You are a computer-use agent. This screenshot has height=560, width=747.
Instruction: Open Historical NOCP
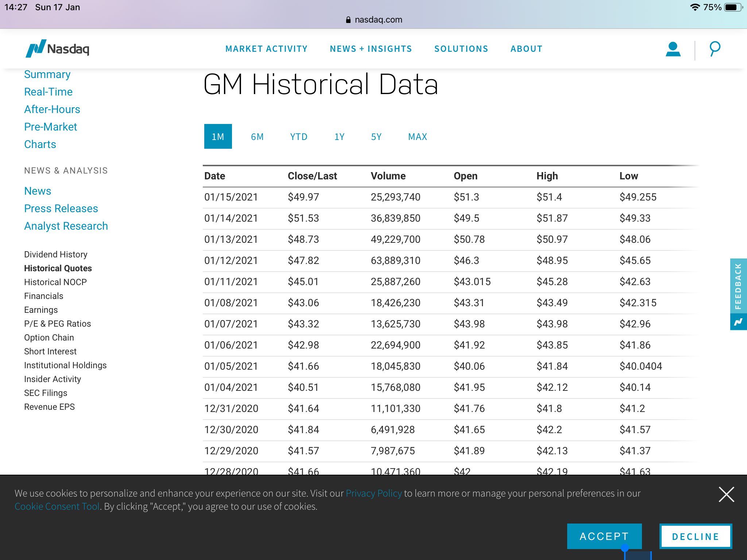(55, 282)
